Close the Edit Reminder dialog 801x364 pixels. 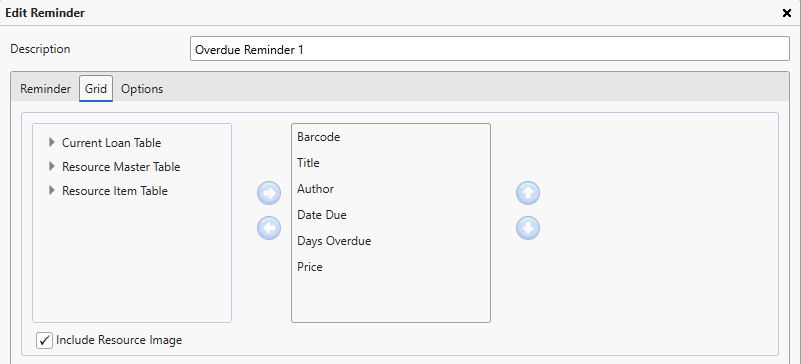[787, 13]
